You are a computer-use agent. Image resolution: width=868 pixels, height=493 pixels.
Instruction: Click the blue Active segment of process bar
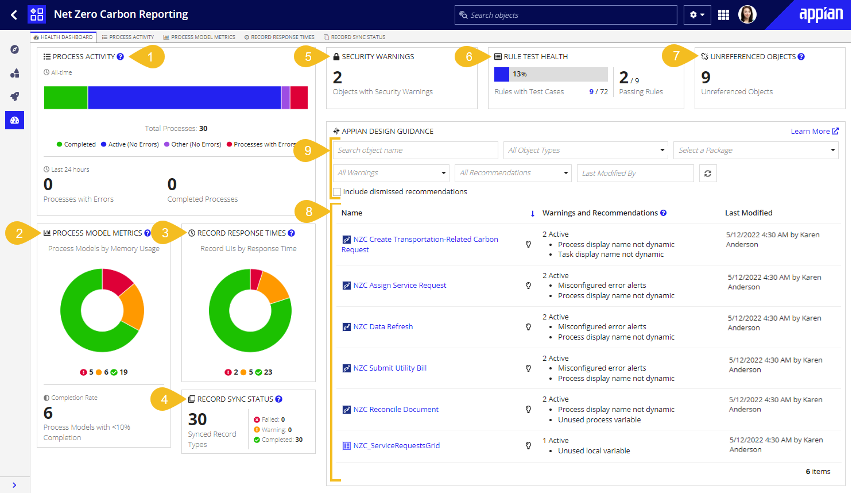click(x=184, y=98)
